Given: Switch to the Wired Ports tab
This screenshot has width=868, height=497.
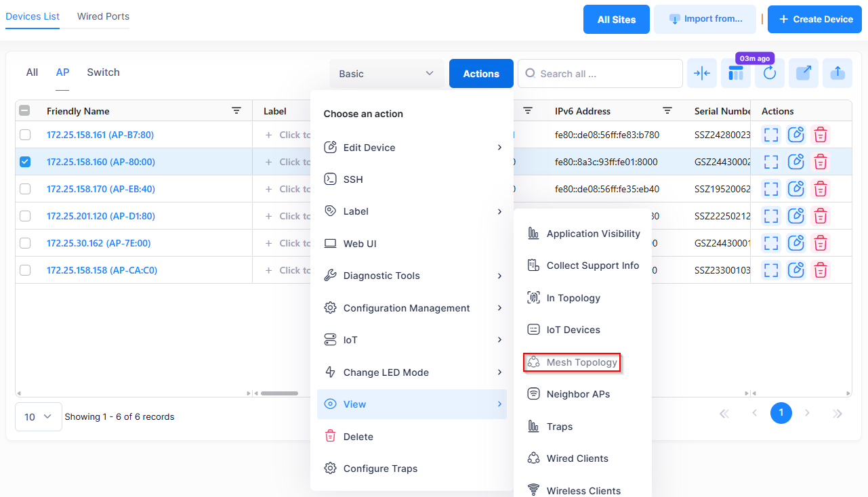Looking at the screenshot, I should (103, 16).
